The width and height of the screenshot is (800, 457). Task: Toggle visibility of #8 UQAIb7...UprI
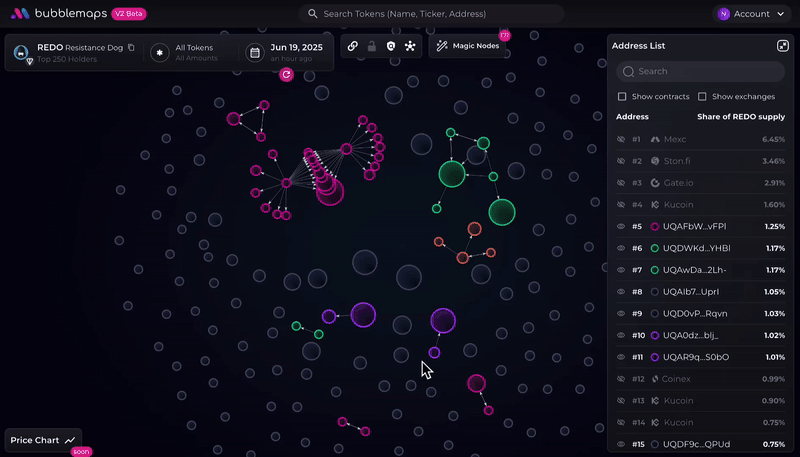(621, 292)
